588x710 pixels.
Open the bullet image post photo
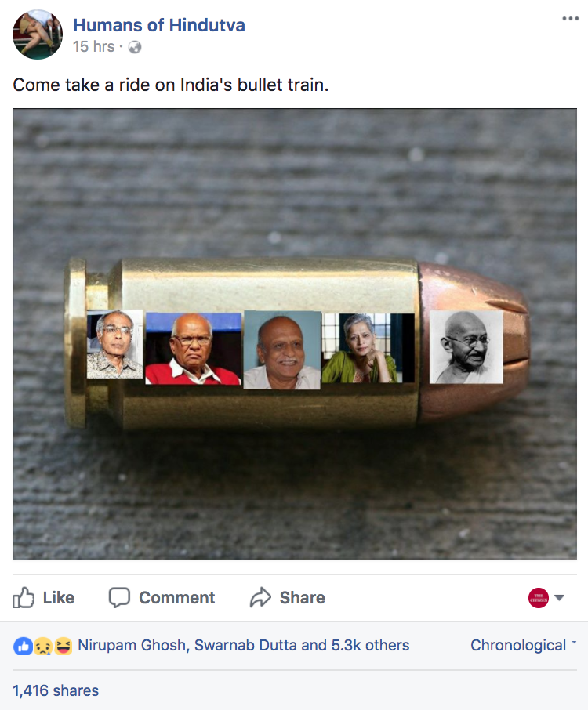point(295,334)
